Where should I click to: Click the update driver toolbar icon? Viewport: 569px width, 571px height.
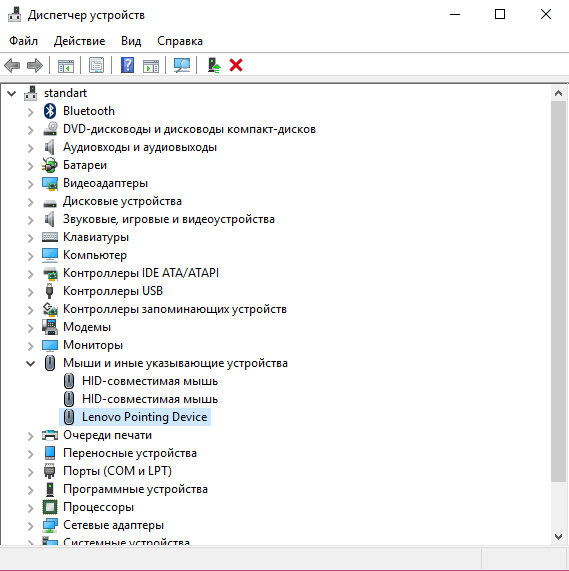click(214, 66)
